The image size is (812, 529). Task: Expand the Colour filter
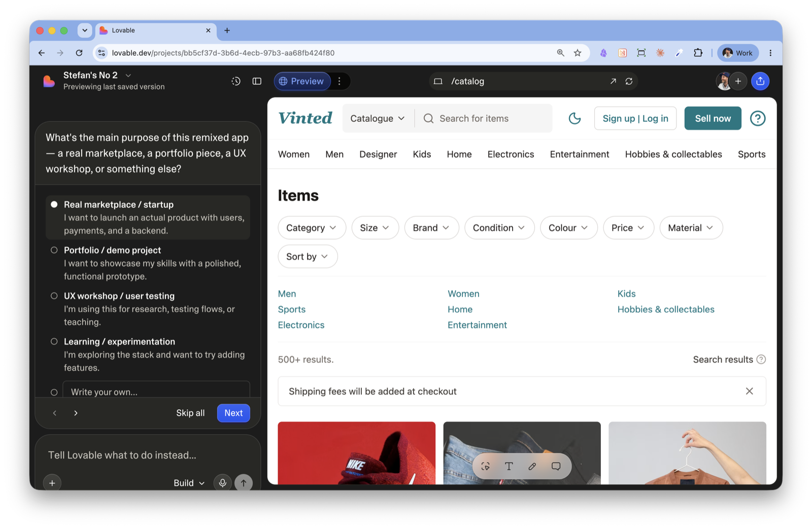point(568,228)
